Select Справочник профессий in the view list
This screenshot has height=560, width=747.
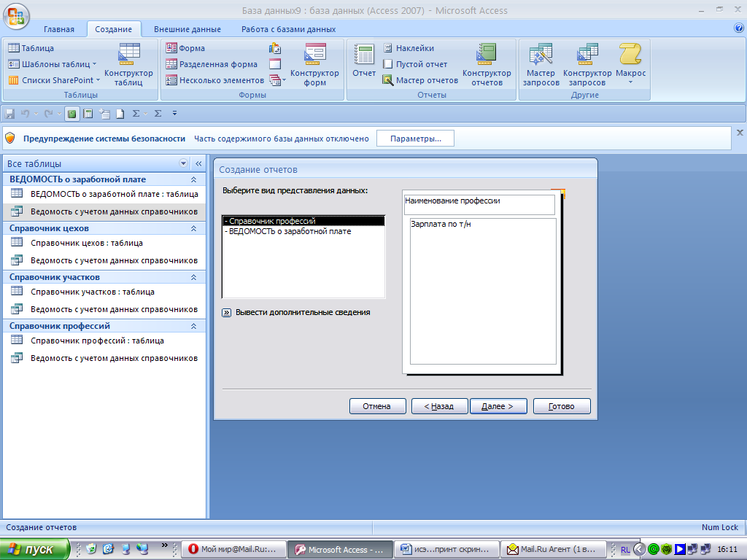point(303,221)
